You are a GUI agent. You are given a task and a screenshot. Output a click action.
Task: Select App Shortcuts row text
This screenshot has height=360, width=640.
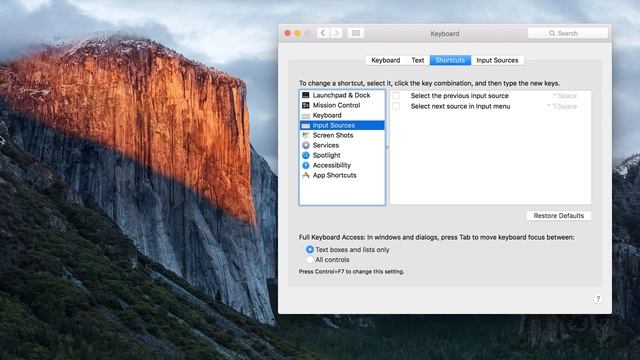(x=334, y=175)
